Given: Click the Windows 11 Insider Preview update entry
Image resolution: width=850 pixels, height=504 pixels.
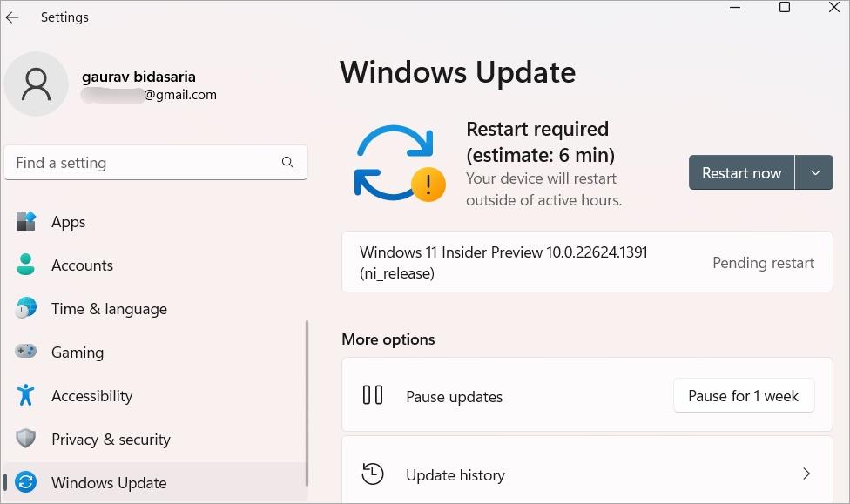Looking at the screenshot, I should [587, 262].
